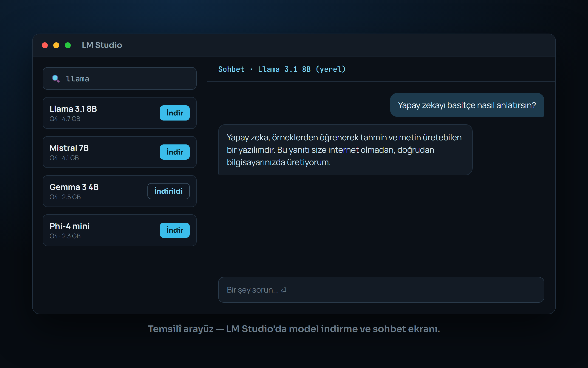Download the Llama 3.1 8B model
Screen dimensions: 588x368
point(175,113)
